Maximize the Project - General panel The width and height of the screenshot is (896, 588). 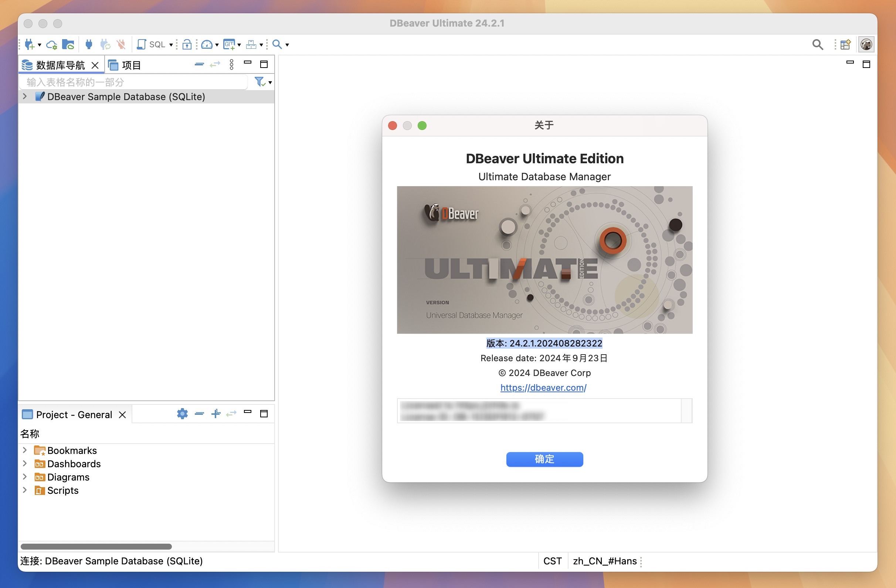(x=264, y=413)
